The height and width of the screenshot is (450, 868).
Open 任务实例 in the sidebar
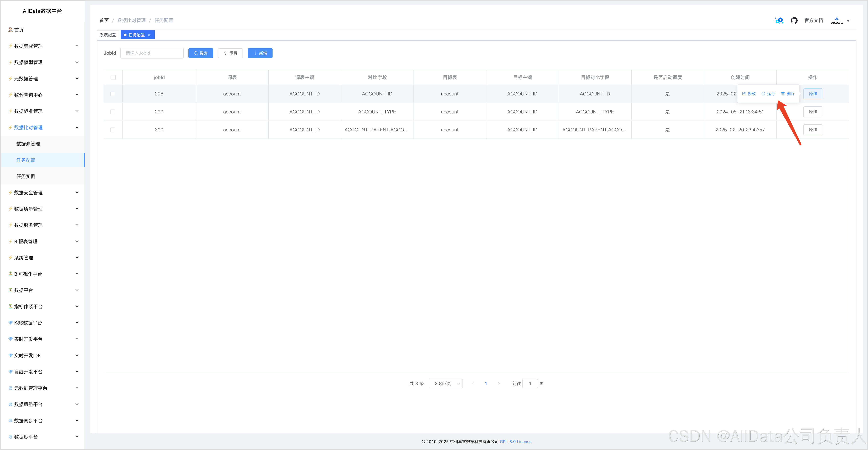pyautogui.click(x=26, y=177)
